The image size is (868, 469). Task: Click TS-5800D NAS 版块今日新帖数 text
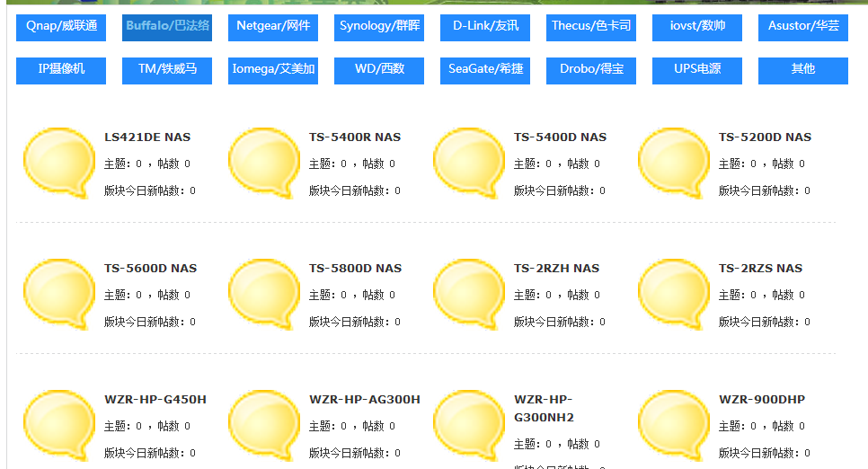(x=355, y=322)
